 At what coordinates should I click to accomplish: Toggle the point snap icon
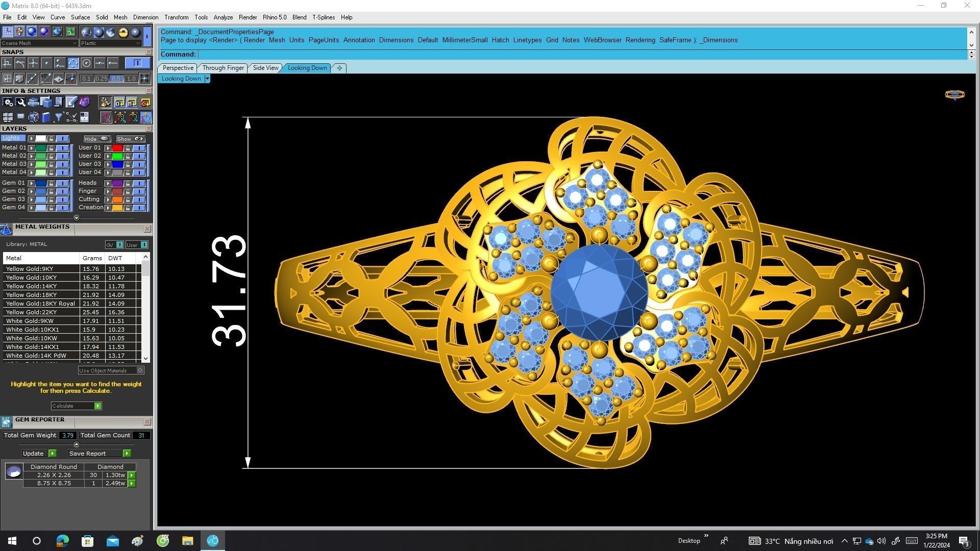pos(46,63)
